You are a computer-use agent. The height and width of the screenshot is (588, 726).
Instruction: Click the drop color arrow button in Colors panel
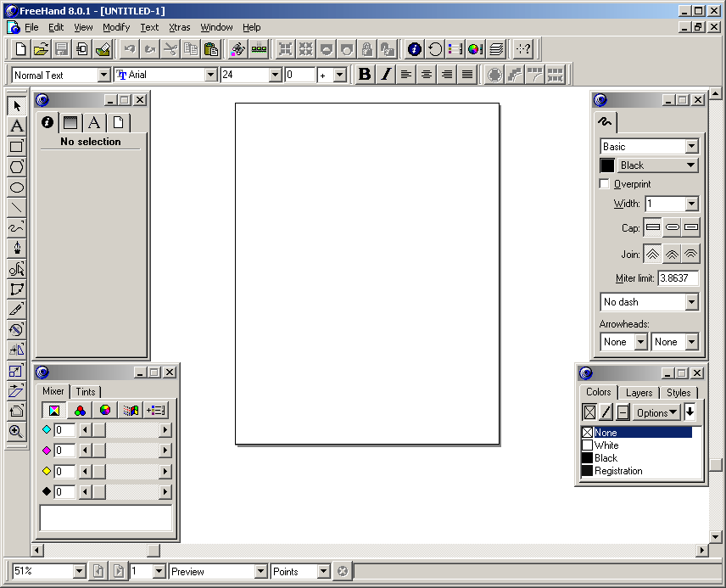(690, 412)
